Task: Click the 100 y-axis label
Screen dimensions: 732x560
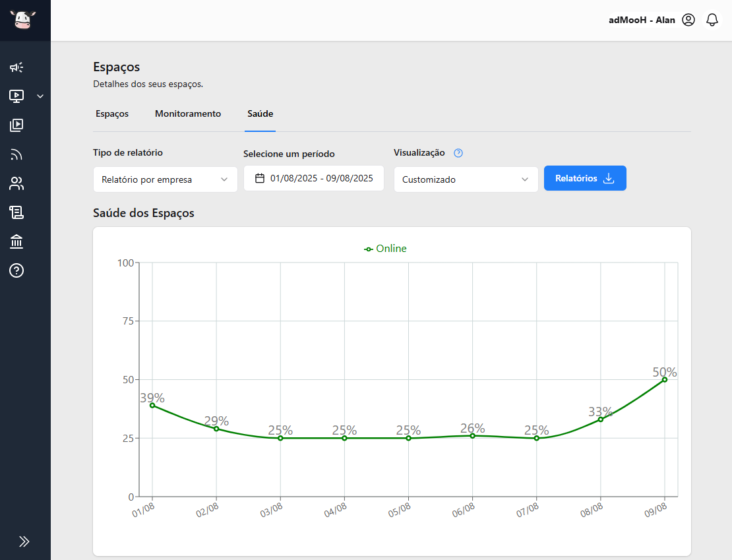Action: pyautogui.click(x=125, y=263)
